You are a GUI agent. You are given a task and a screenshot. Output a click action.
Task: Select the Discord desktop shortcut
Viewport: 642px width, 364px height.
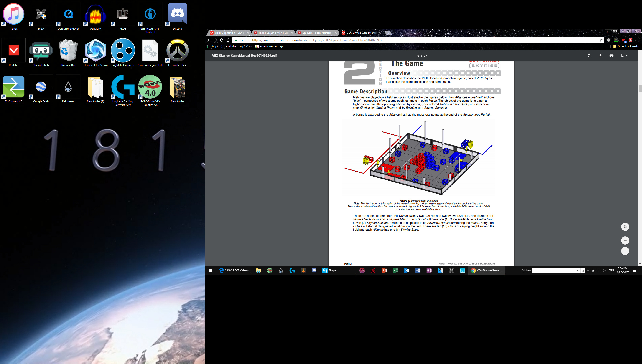[x=178, y=17]
